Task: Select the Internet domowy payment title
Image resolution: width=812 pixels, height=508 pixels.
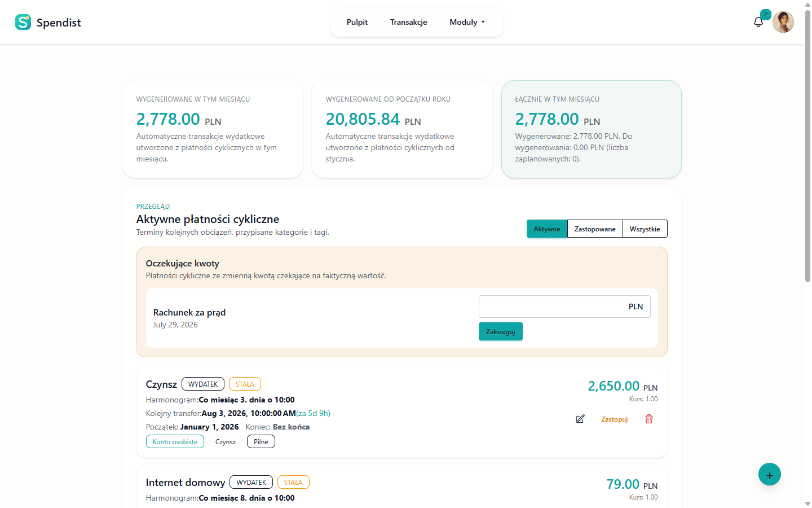Action: coord(186,482)
